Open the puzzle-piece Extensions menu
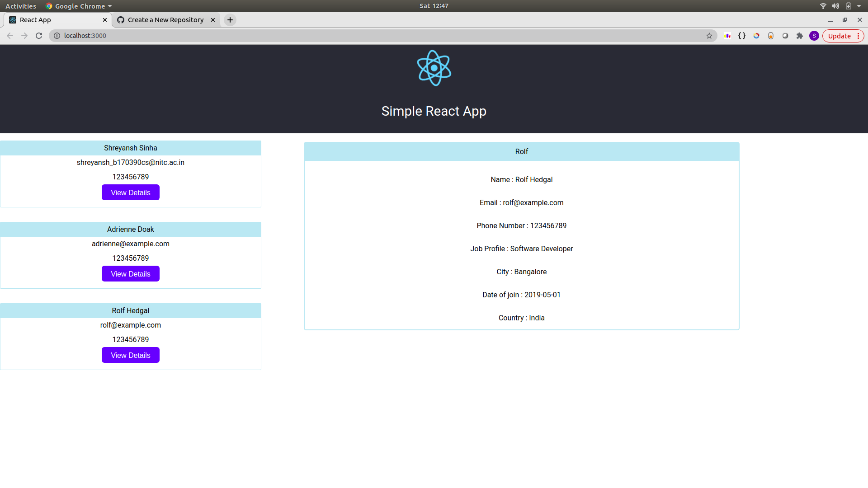The width and height of the screenshot is (868, 488). [x=800, y=36]
